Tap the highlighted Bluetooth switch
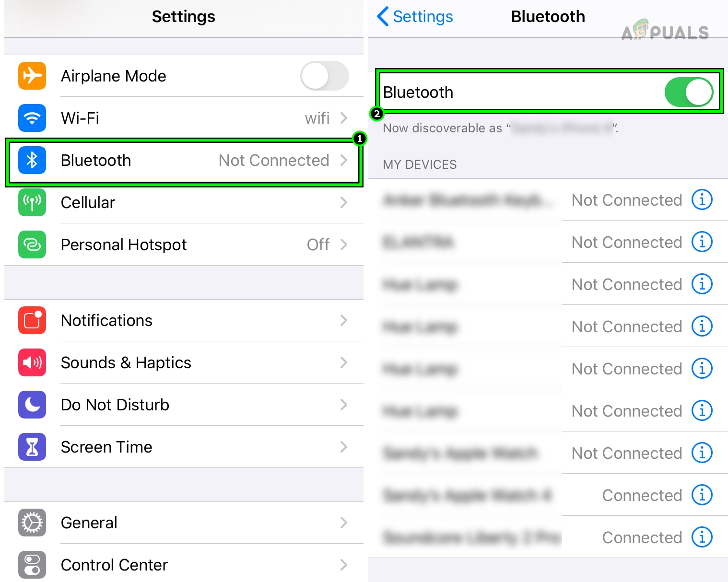 [x=689, y=92]
